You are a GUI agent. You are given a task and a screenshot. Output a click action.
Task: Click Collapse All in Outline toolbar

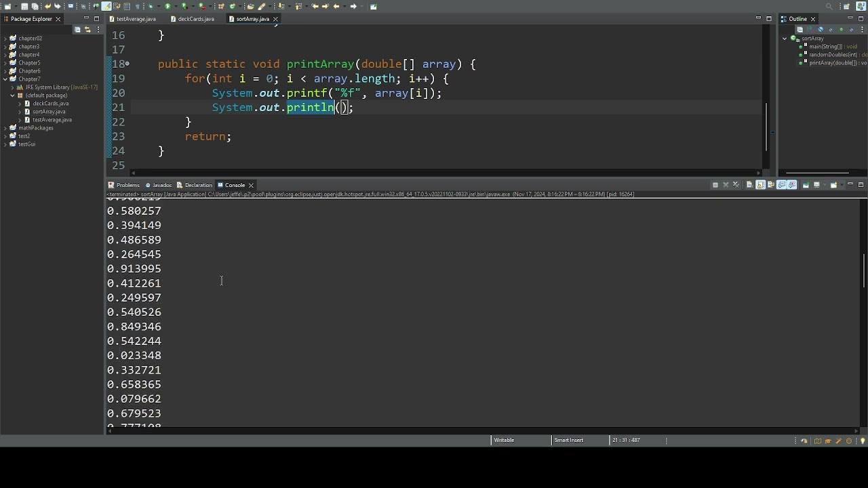(800, 29)
